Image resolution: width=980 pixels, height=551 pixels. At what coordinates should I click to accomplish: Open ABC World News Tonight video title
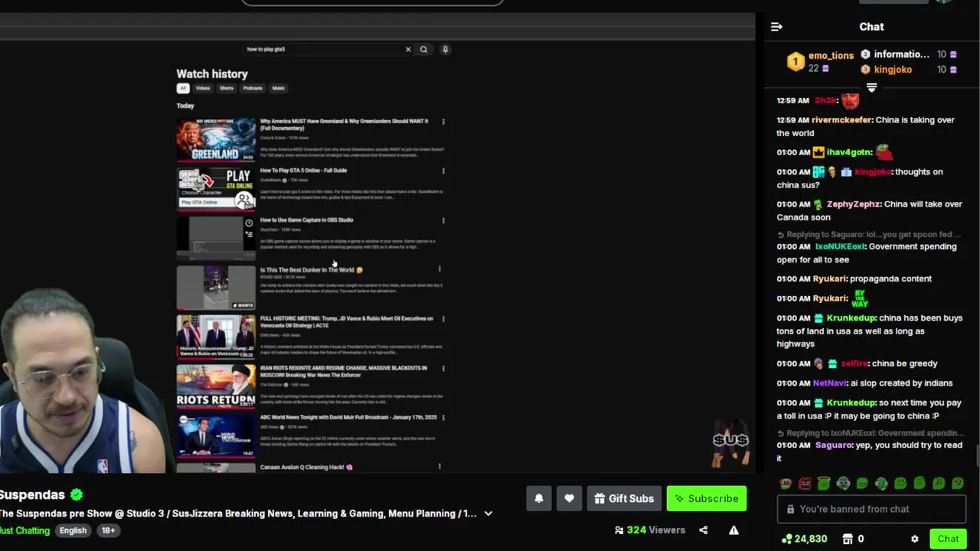[348, 417]
